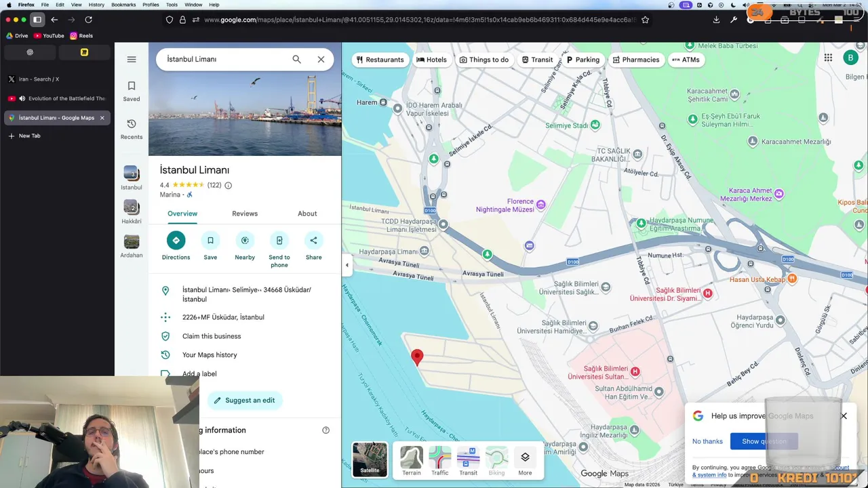Open a New Tab in sidebar

pyautogui.click(x=57, y=136)
